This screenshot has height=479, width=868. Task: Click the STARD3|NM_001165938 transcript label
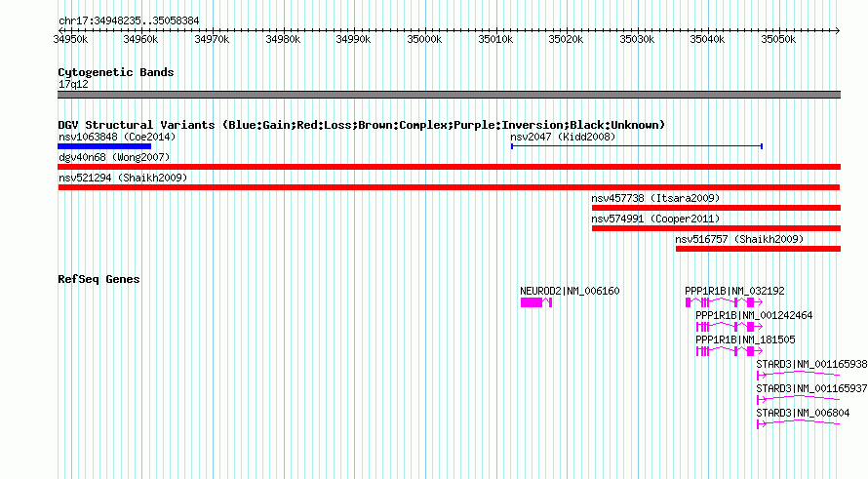coord(811,364)
